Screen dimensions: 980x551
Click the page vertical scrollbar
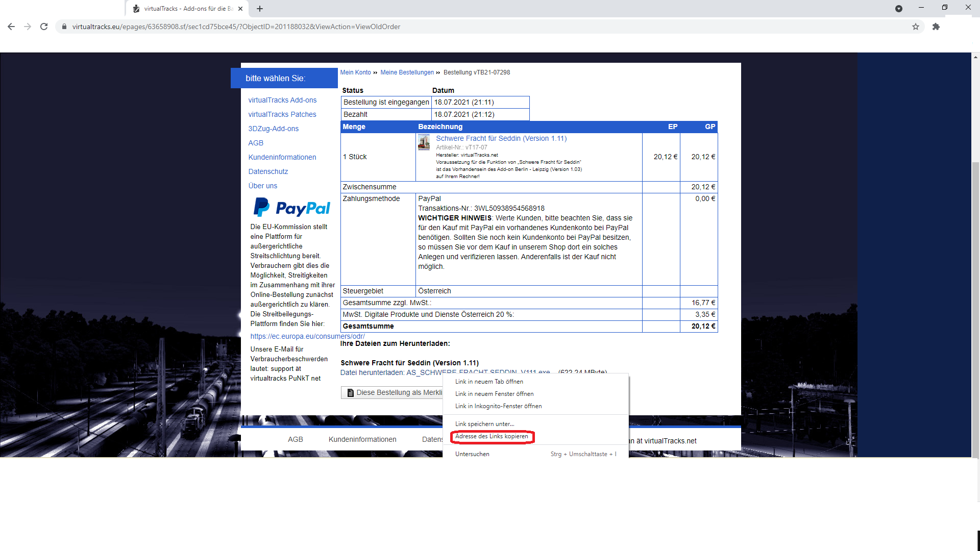click(x=975, y=306)
